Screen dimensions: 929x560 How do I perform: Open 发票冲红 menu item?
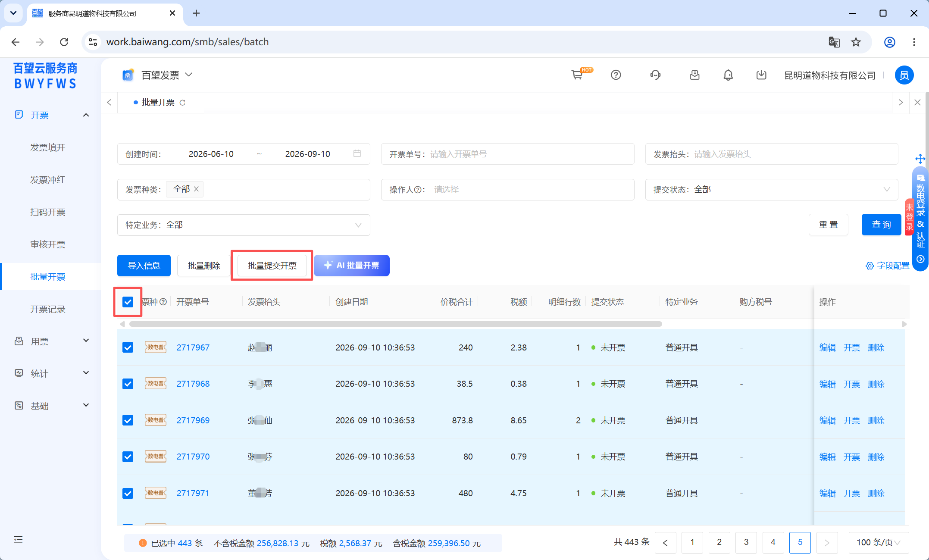(48, 180)
